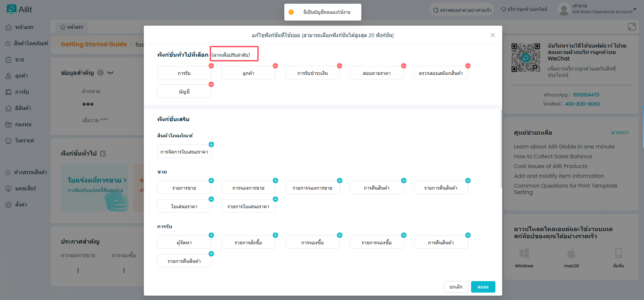This screenshot has height=300, width=644.
Task: Add รายการใบเสนอราคา using plus icon
Action: [275, 199]
